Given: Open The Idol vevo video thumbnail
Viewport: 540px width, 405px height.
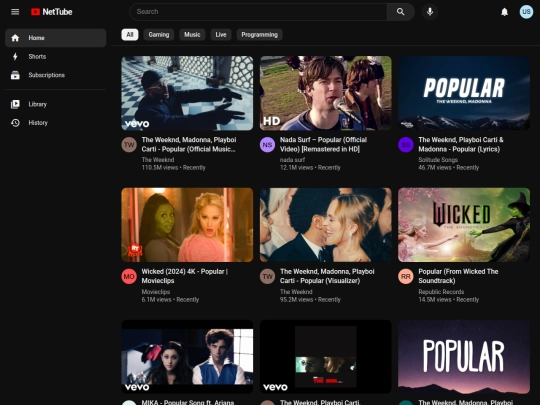Looking at the screenshot, I should pyautogui.click(x=325, y=357).
